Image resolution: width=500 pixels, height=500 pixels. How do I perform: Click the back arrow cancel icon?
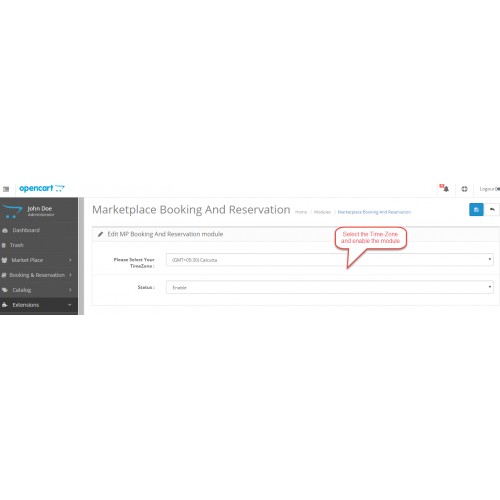coord(492,210)
